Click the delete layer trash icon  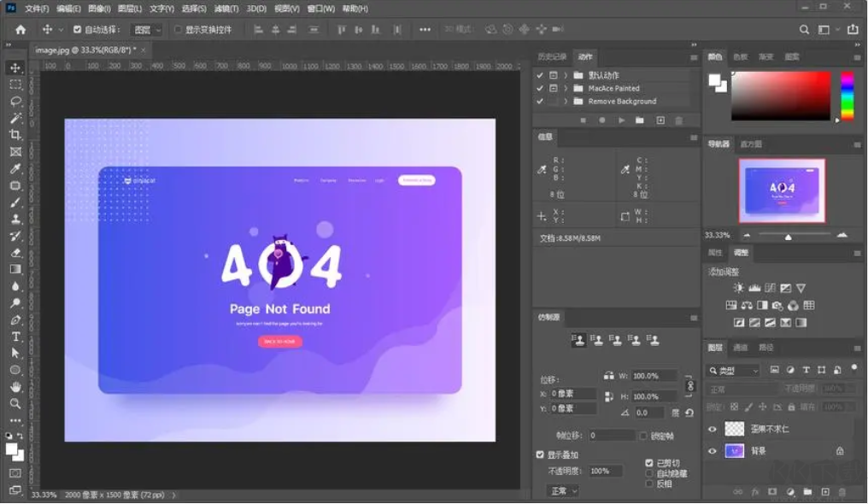843,491
